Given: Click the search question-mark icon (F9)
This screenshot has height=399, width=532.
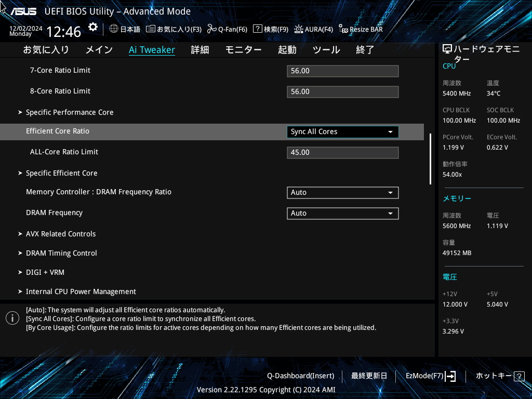Looking at the screenshot, I should (x=258, y=29).
